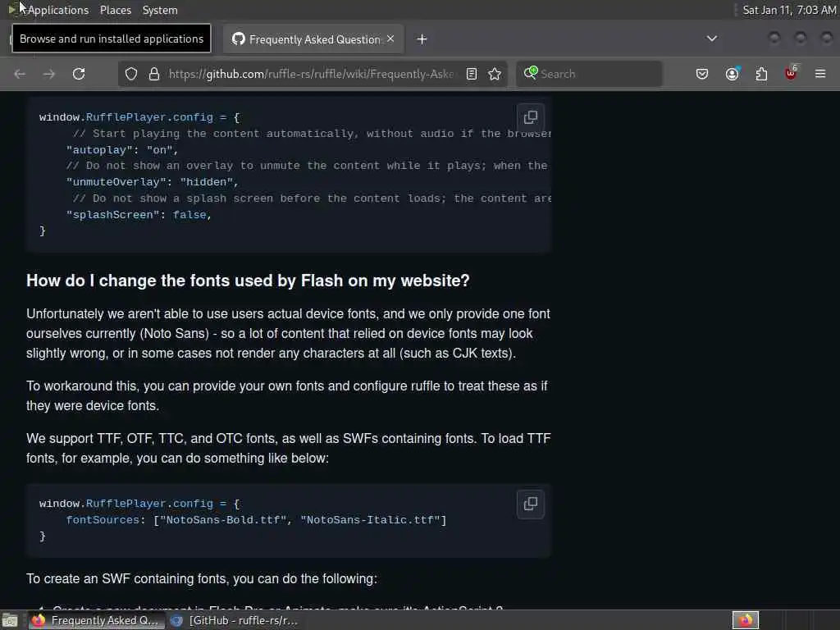The height and width of the screenshot is (630, 840).
Task: Click paragraph starting Unfortunately we aren't able
Action: (288, 333)
